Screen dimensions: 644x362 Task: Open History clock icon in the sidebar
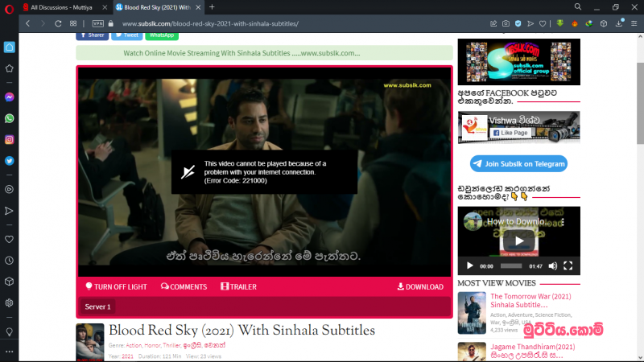coord(9,261)
